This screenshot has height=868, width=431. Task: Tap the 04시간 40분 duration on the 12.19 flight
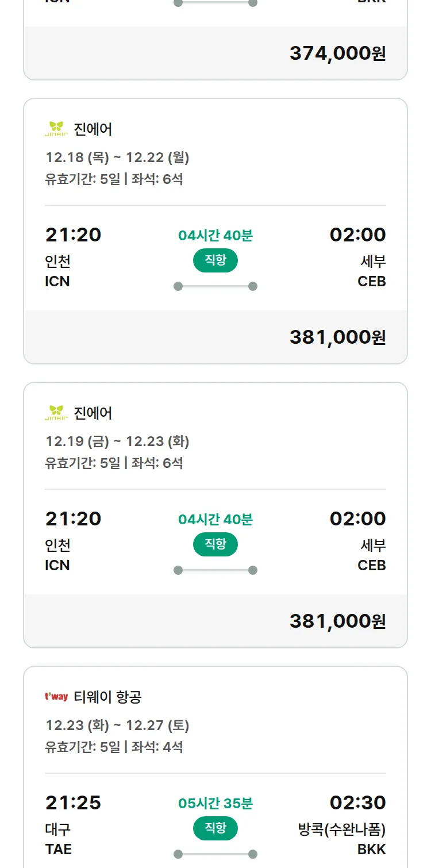tap(215, 520)
